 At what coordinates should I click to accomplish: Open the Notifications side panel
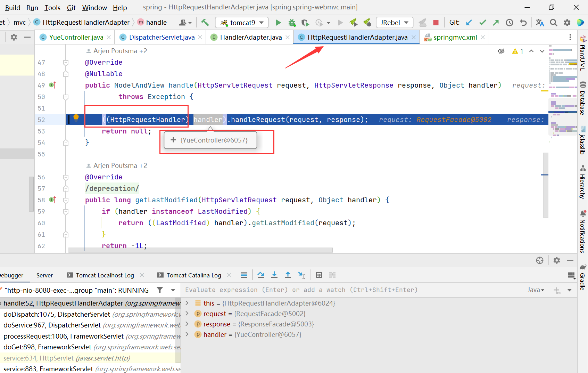pyautogui.click(x=583, y=231)
